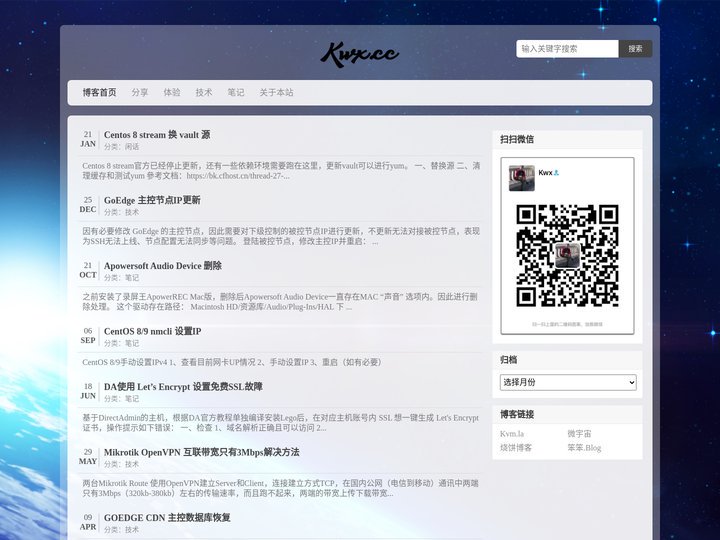Viewport: 720px width, 540px height.
Task: Click the 归档 widget heading
Action: 509,360
